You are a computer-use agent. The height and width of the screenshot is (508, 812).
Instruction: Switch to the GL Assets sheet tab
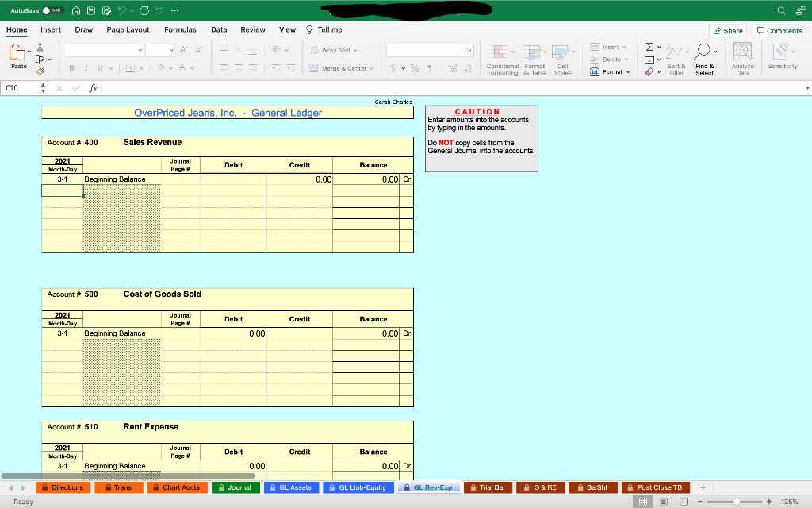click(x=291, y=487)
